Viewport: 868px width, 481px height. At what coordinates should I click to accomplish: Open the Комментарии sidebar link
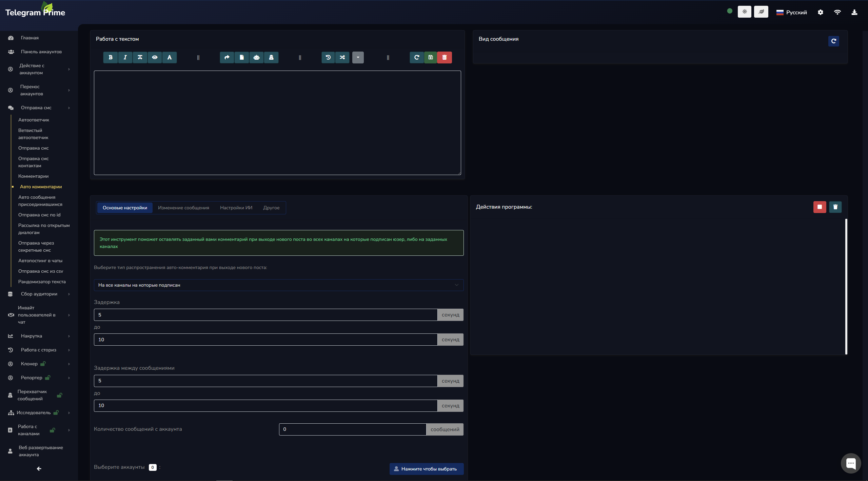[x=33, y=176]
